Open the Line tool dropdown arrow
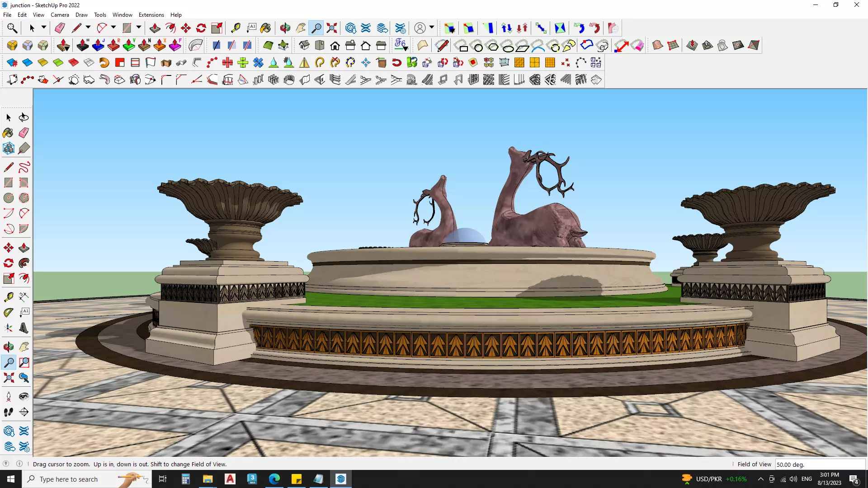Screen dimensions: 868x488 pos(88,28)
